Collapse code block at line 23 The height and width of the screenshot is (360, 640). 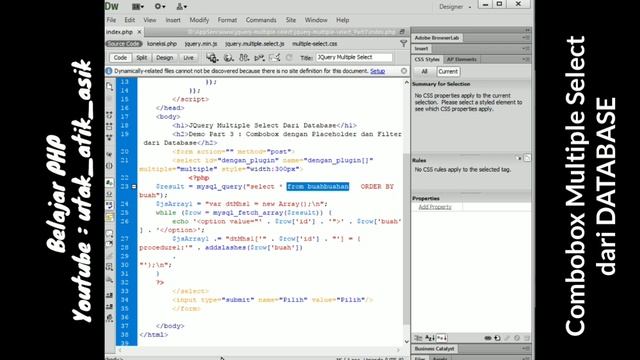pyautogui.click(x=134, y=187)
